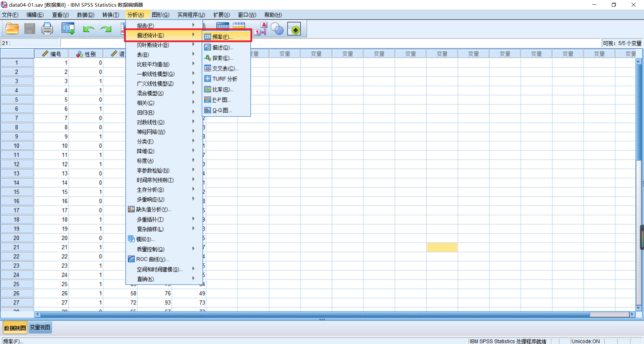Click the green Redo arrow icon
This screenshot has height=344, width=644.
[x=106, y=30]
